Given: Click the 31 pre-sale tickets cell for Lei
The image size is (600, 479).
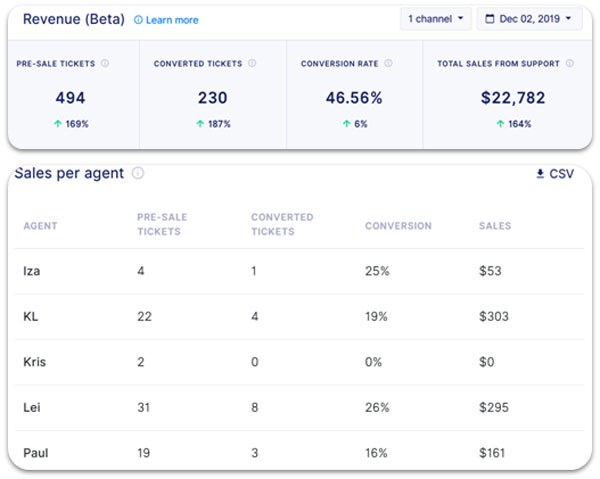Looking at the screenshot, I should (x=143, y=407).
